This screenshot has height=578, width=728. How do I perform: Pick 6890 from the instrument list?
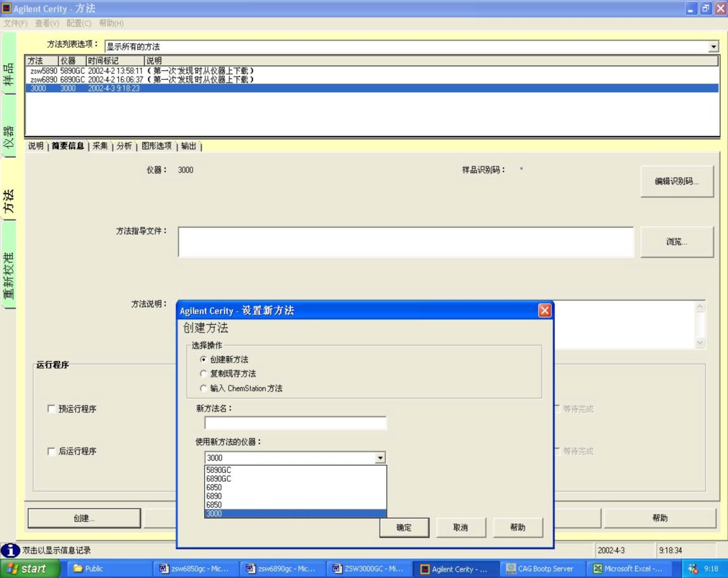pos(295,496)
